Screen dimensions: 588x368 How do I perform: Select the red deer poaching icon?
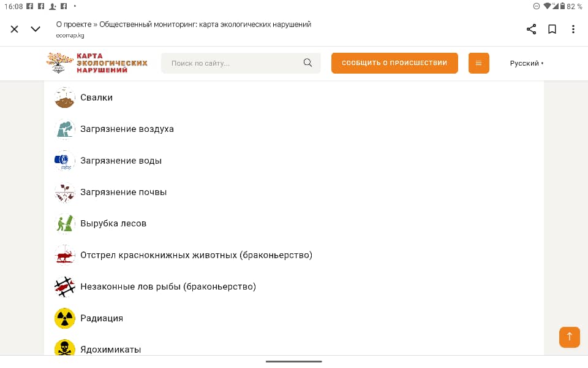64,255
